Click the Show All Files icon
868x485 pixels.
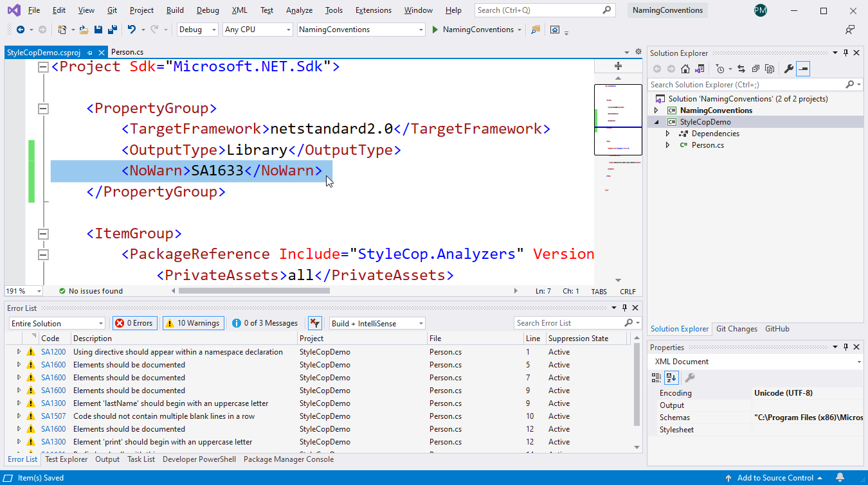tap(769, 69)
